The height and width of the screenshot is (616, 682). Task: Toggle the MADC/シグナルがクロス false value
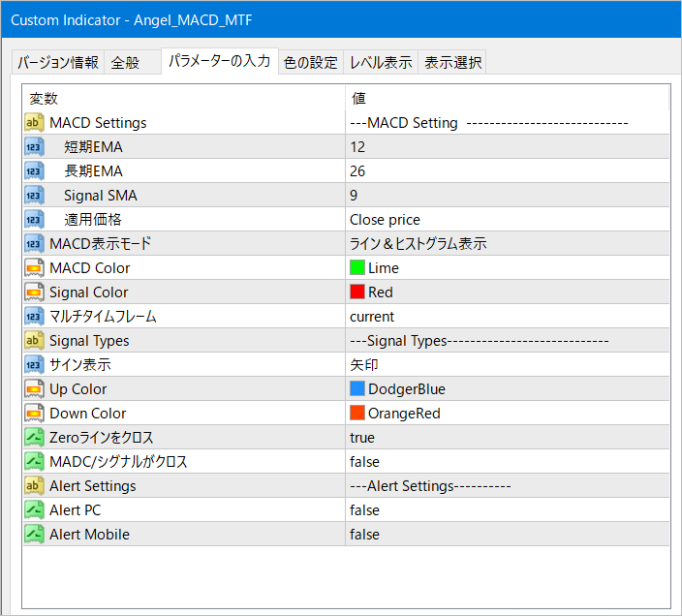coord(364,462)
